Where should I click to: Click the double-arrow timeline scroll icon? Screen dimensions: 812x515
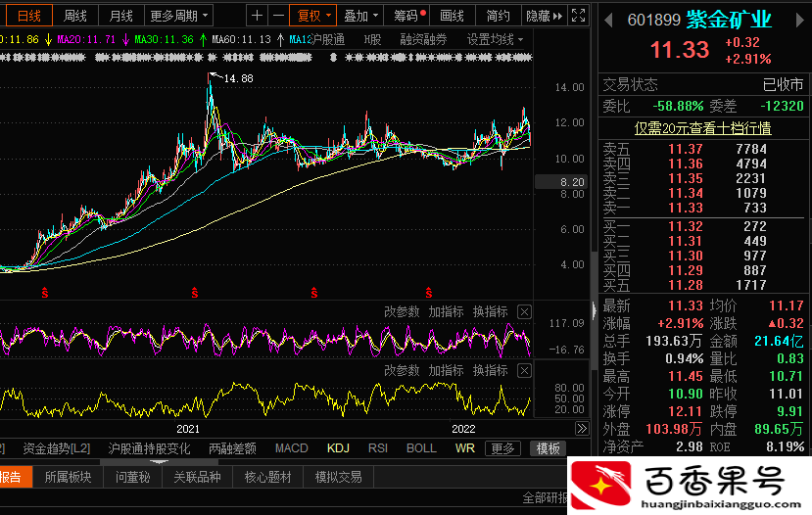click(x=582, y=429)
